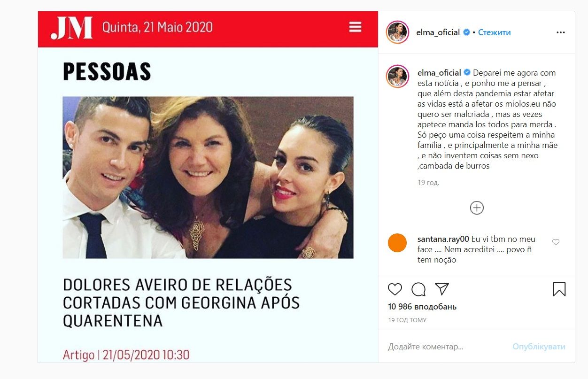Click the Опублікувати post comment button

539,347
